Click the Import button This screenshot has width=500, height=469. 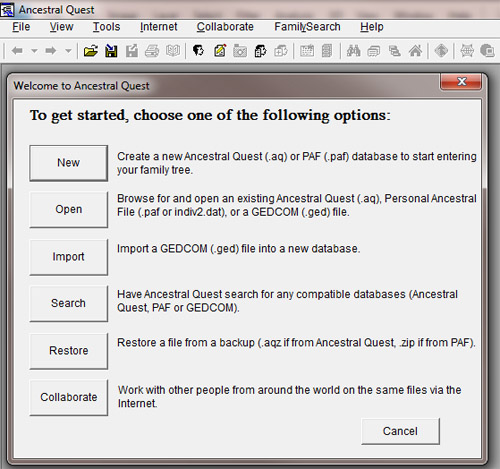(x=69, y=257)
